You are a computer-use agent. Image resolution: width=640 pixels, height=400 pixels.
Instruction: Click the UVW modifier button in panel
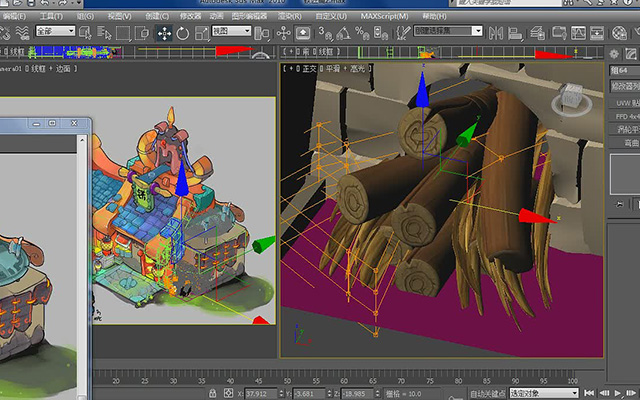625,103
